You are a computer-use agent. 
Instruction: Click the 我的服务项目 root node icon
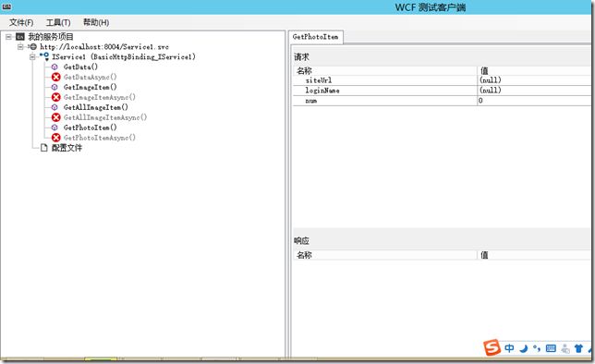[x=20, y=37]
